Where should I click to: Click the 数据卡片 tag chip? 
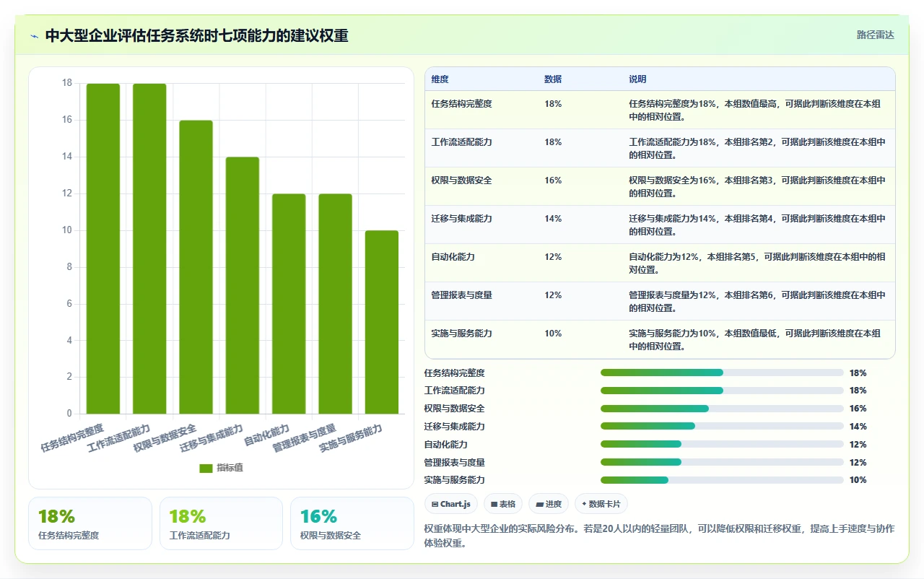pyautogui.click(x=602, y=504)
